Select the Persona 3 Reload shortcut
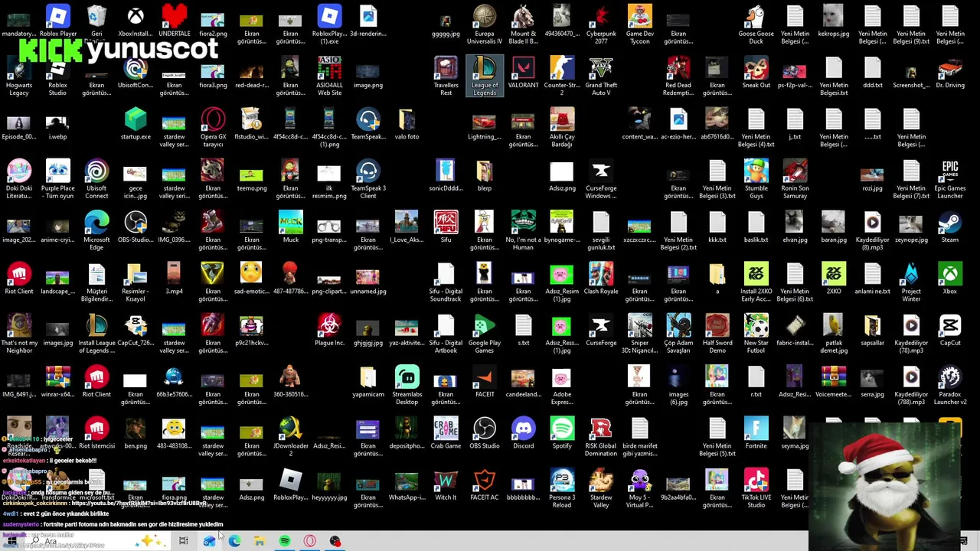 click(562, 489)
